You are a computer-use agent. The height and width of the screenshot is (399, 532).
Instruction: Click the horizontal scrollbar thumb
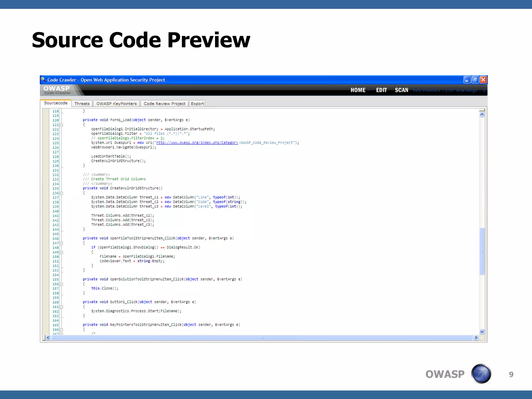pos(262,338)
